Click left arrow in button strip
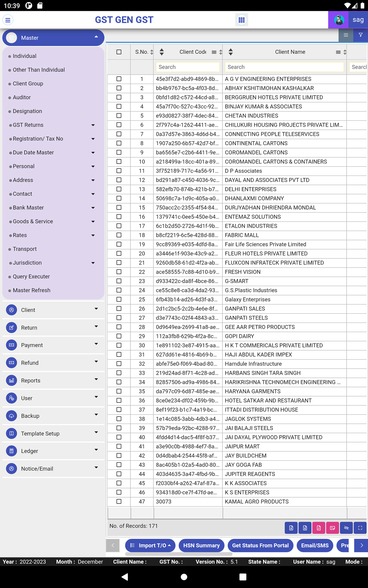This screenshot has width=368, height=588. 113,545
